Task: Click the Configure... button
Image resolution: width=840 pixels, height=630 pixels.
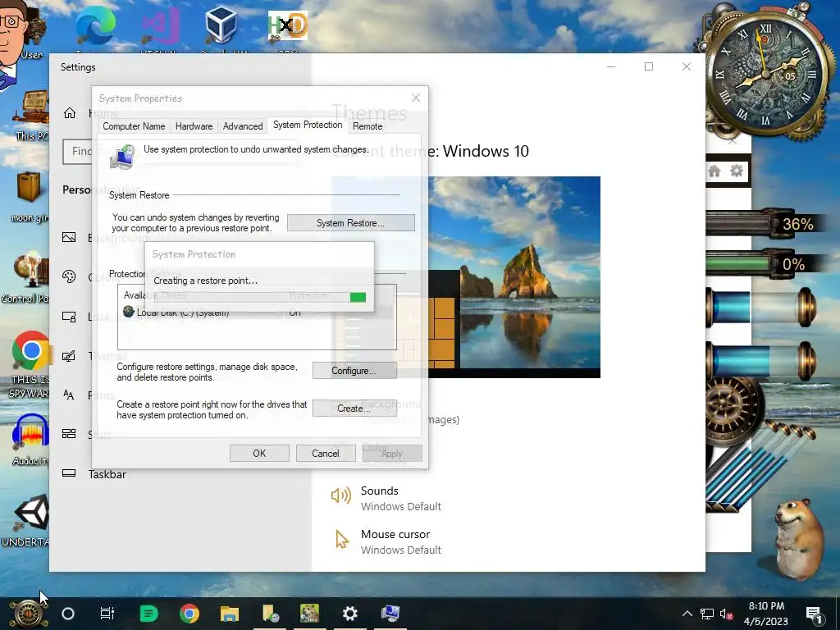Action: pyautogui.click(x=354, y=371)
